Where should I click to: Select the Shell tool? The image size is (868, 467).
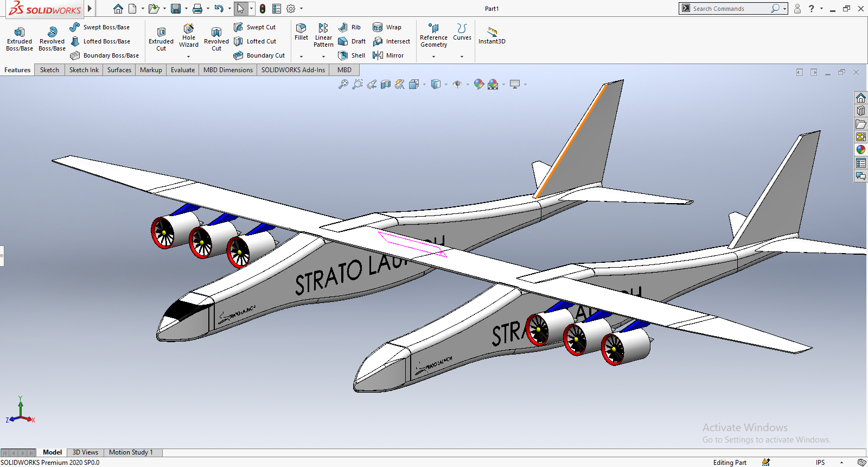coord(351,55)
